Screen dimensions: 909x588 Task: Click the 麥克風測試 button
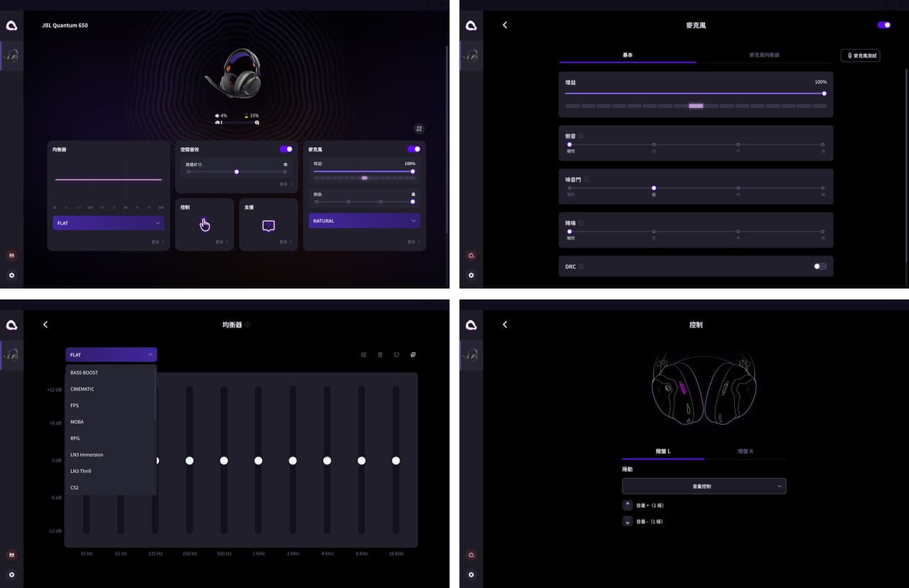pyautogui.click(x=860, y=55)
